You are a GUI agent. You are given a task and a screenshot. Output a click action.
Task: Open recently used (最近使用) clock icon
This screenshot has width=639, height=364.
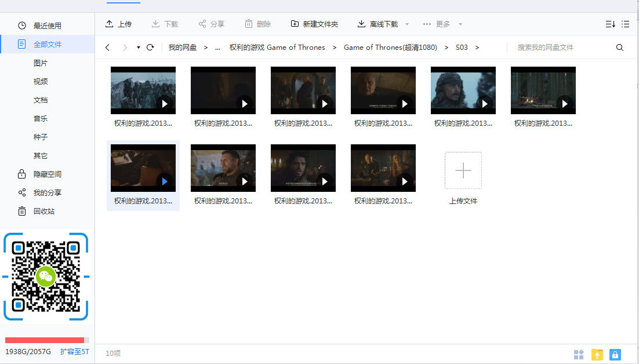[22, 26]
